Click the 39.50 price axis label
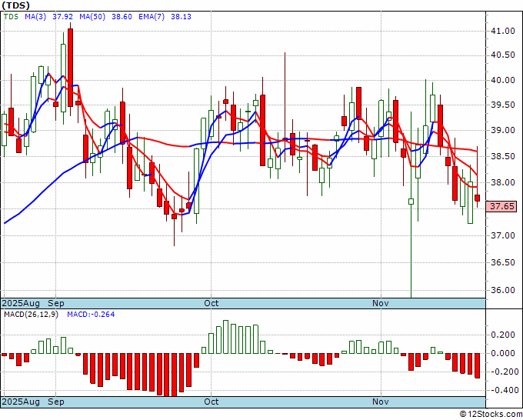Viewport: 523px width, 420px height. 503,105
